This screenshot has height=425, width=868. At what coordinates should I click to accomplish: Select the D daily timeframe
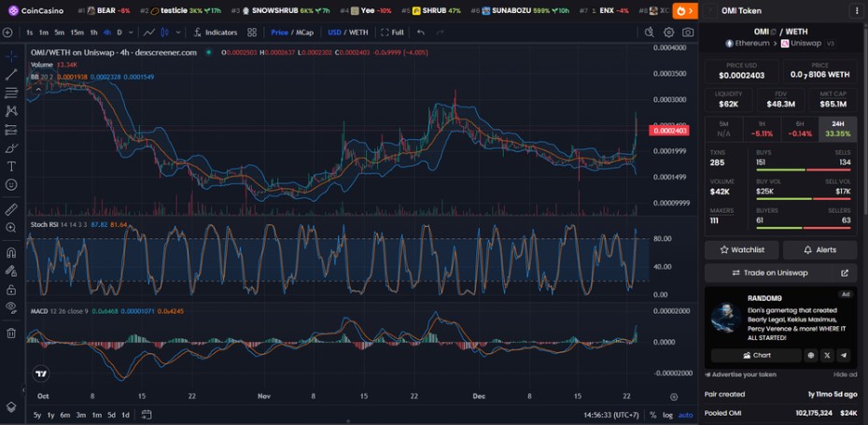[119, 33]
